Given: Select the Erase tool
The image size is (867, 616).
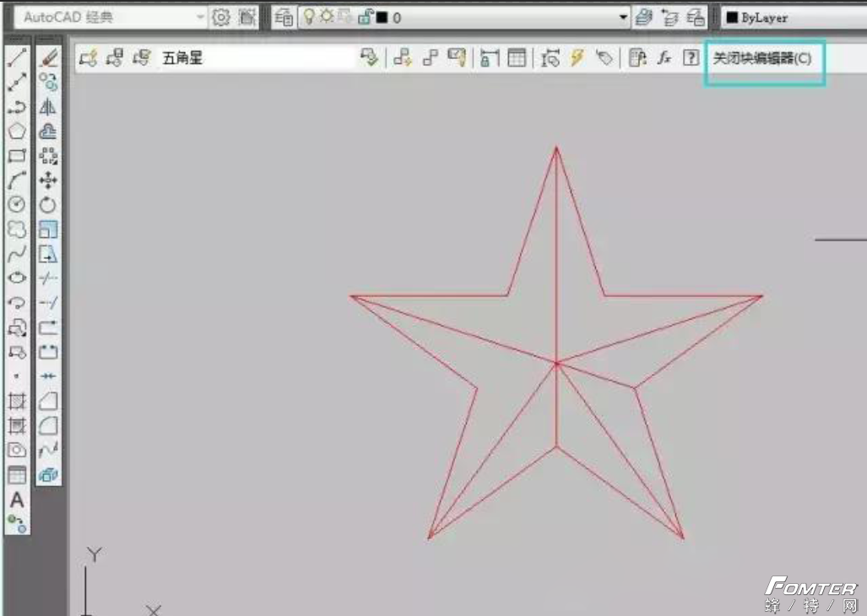Looking at the screenshot, I should [x=48, y=57].
